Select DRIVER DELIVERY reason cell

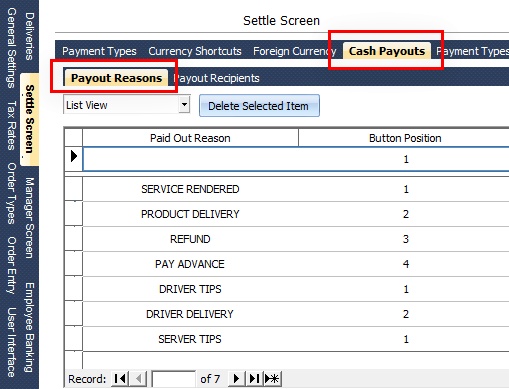pyautogui.click(x=190, y=314)
